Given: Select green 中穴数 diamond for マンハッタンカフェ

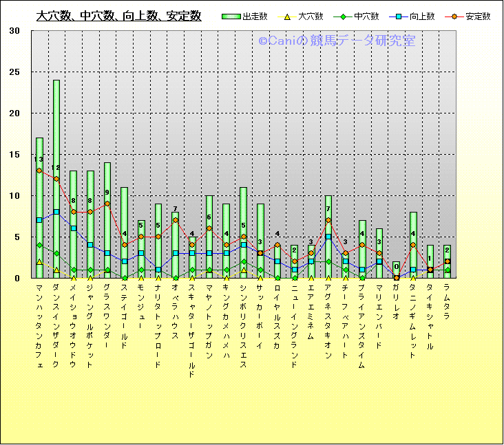Looking at the screenshot, I should (39, 245).
